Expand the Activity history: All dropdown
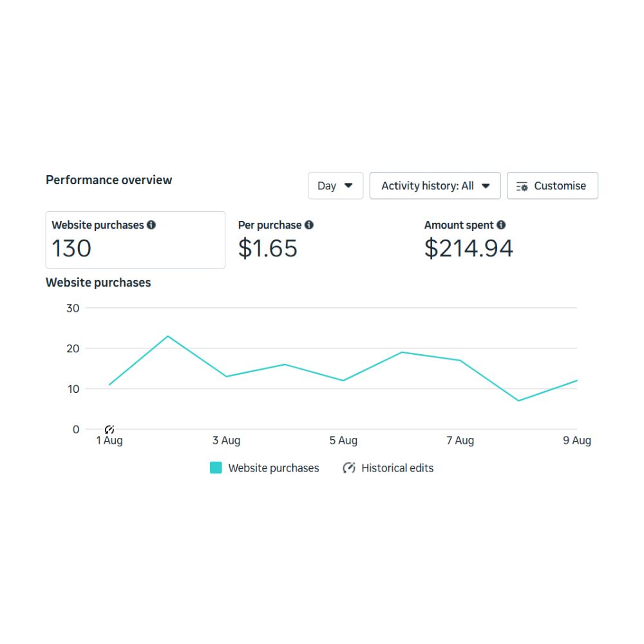This screenshot has width=644, height=644. tap(435, 185)
